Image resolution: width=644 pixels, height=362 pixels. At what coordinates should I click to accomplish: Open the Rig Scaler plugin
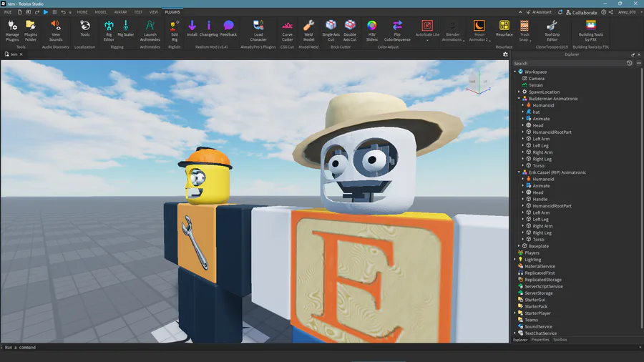pyautogui.click(x=126, y=29)
